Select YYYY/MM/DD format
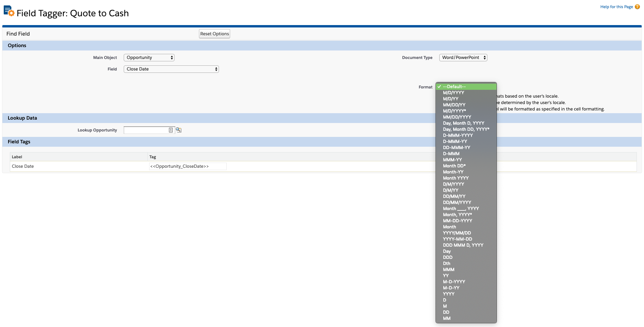The height and width of the screenshot is (327, 644). [466, 233]
